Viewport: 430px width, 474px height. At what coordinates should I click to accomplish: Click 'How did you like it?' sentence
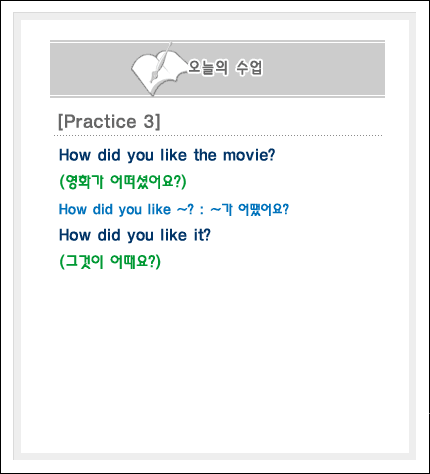point(135,235)
